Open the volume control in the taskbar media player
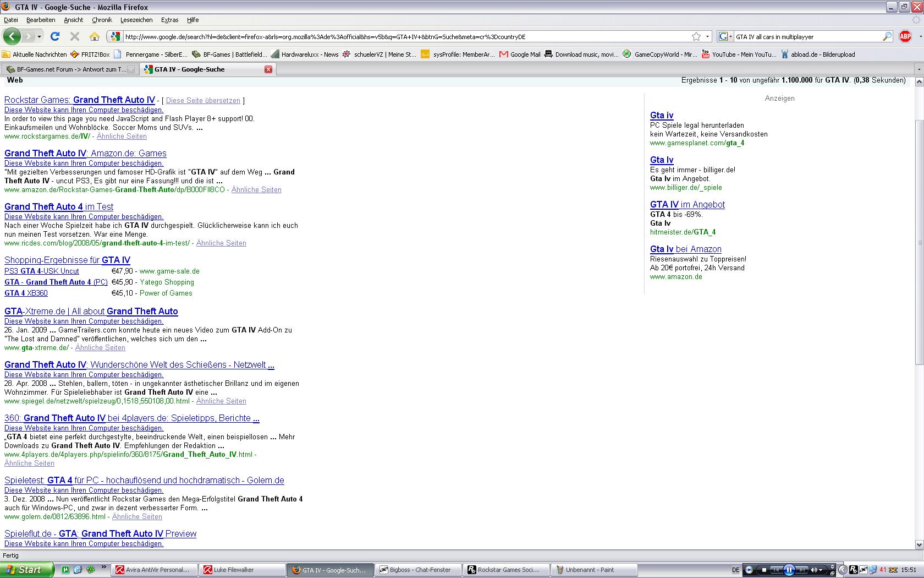924x578 pixels. pyautogui.click(x=813, y=570)
